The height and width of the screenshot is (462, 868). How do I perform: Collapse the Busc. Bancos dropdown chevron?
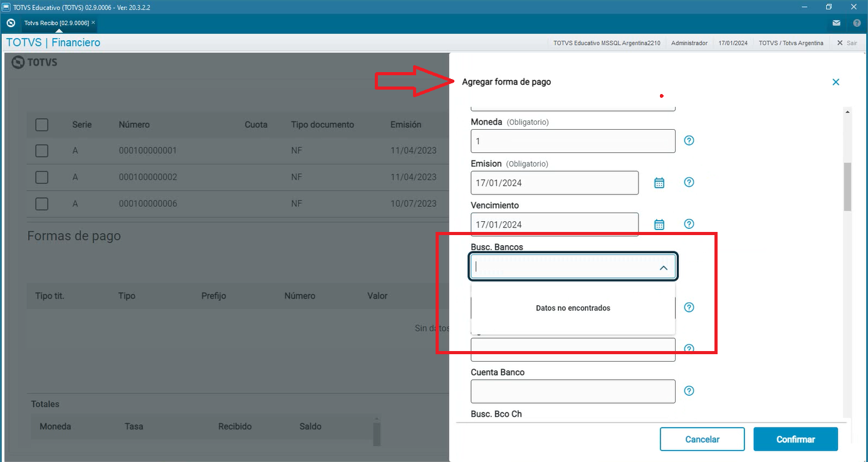click(x=663, y=268)
